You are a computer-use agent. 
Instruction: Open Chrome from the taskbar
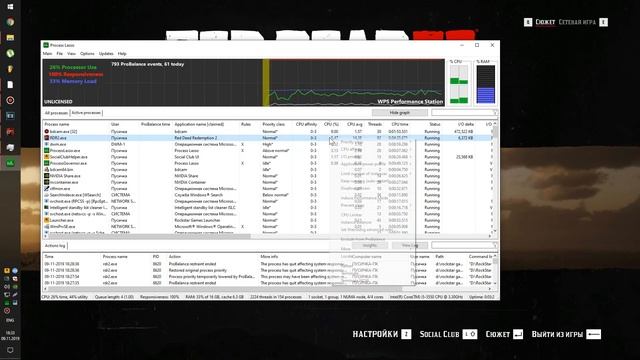pos(10,22)
